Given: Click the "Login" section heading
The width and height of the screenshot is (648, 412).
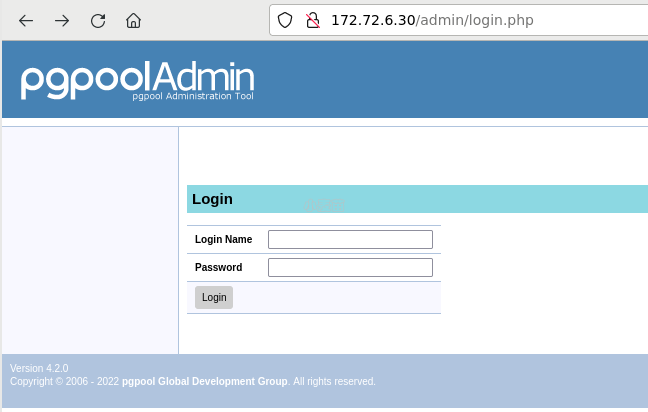Looking at the screenshot, I should tap(212, 199).
